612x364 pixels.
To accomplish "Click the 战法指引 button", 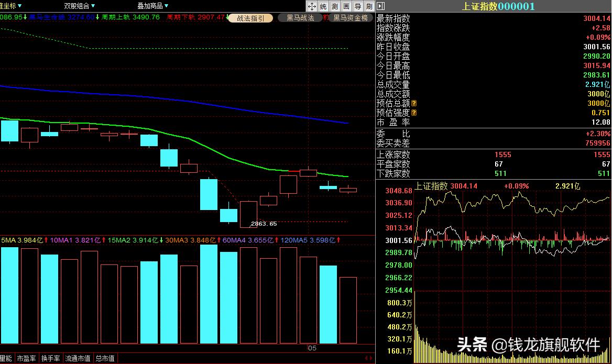I will (x=250, y=18).
